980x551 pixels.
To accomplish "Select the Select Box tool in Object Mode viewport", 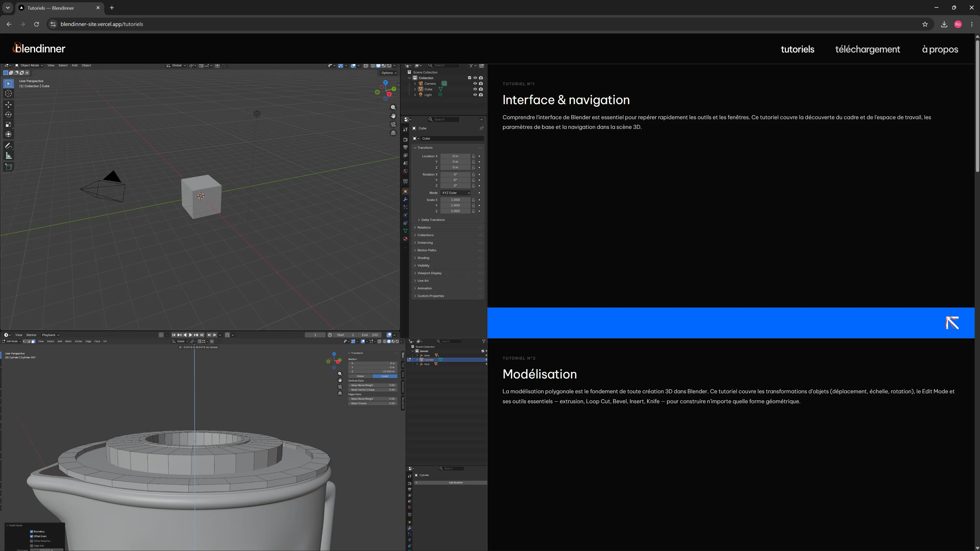I will click(x=8, y=83).
